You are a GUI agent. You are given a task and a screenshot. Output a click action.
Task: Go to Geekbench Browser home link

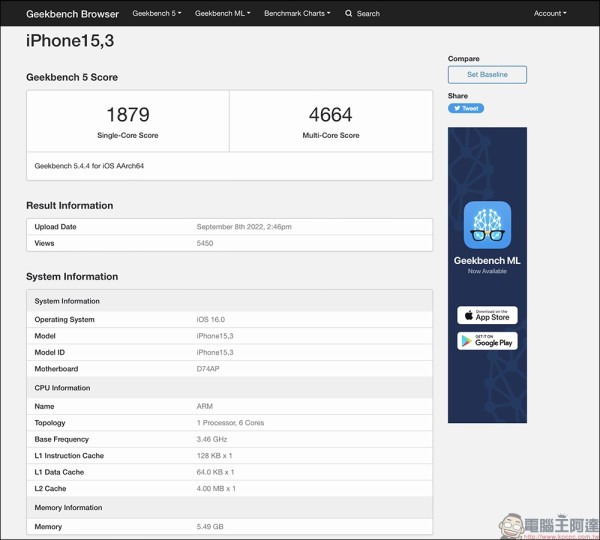(72, 14)
